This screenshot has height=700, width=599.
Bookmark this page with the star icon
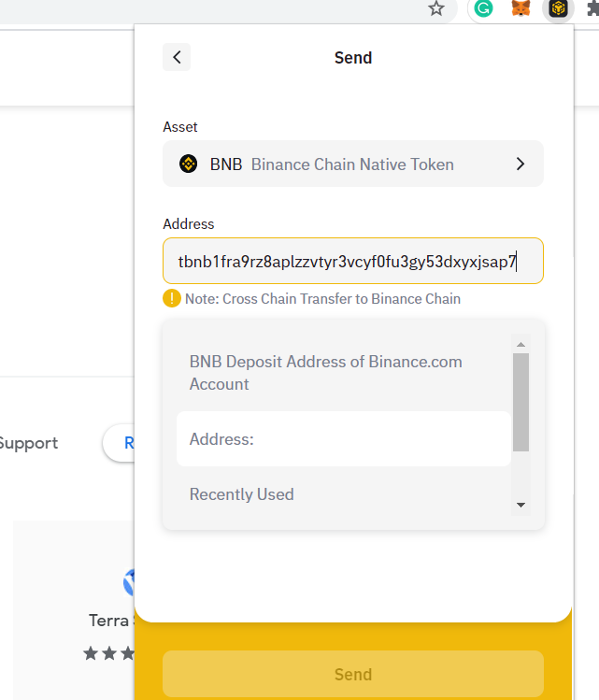(x=436, y=8)
